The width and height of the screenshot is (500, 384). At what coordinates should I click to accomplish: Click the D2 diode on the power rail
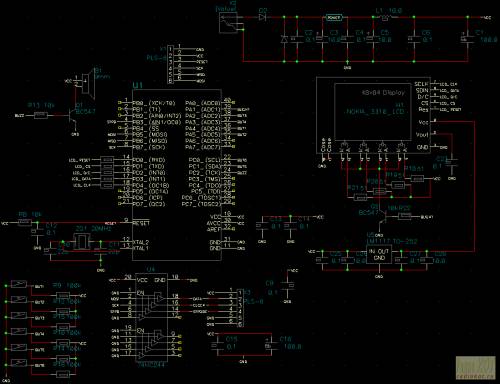click(263, 17)
